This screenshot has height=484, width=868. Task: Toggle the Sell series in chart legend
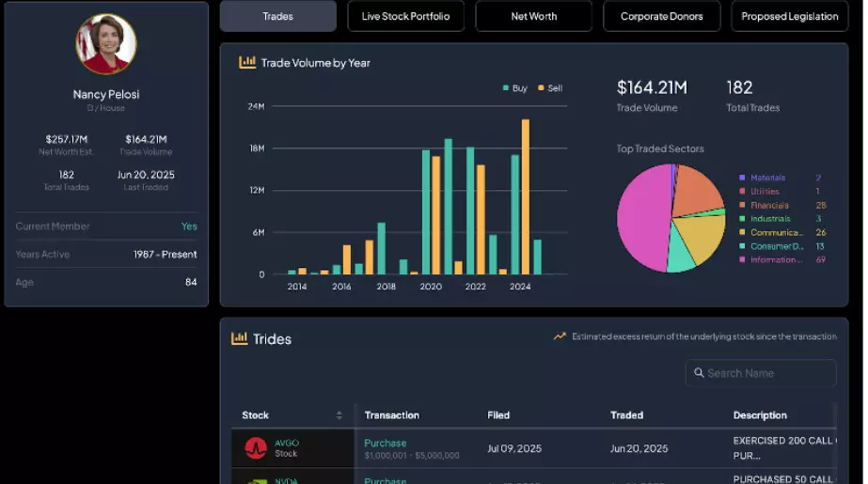point(550,88)
